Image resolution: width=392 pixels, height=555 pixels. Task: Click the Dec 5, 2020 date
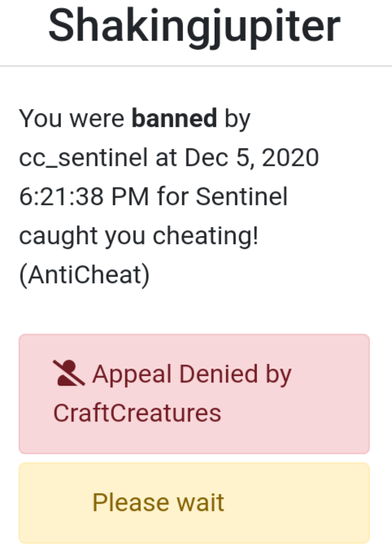(252, 158)
